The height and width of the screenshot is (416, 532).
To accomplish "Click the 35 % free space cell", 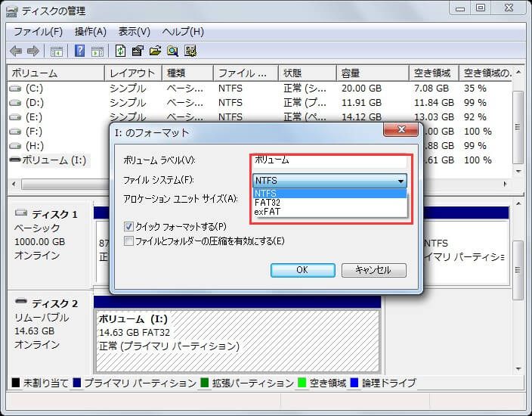I will 475,88.
